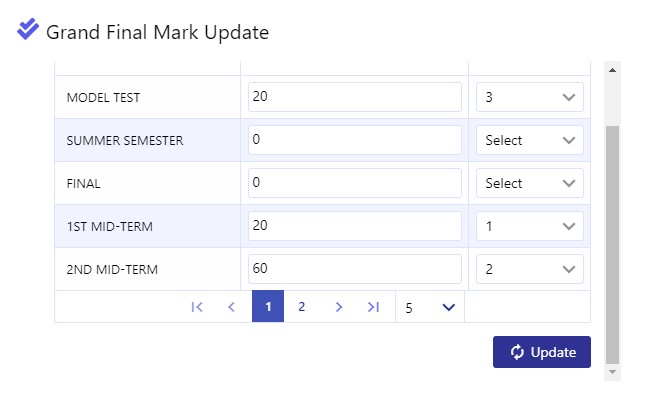The image size is (655, 406).
Task: Open FINAL row Select dropdown
Action: point(530,183)
